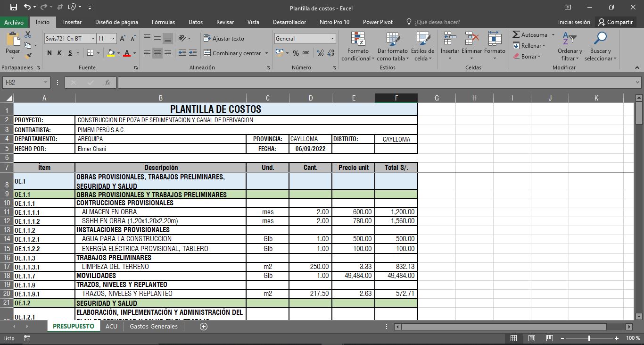Open Estilos de celda gallery

click(422, 46)
